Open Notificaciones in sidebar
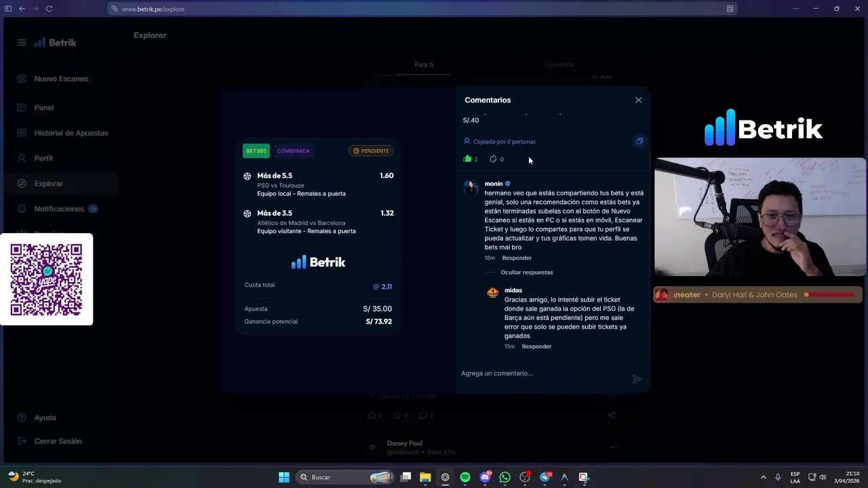 [x=59, y=209]
